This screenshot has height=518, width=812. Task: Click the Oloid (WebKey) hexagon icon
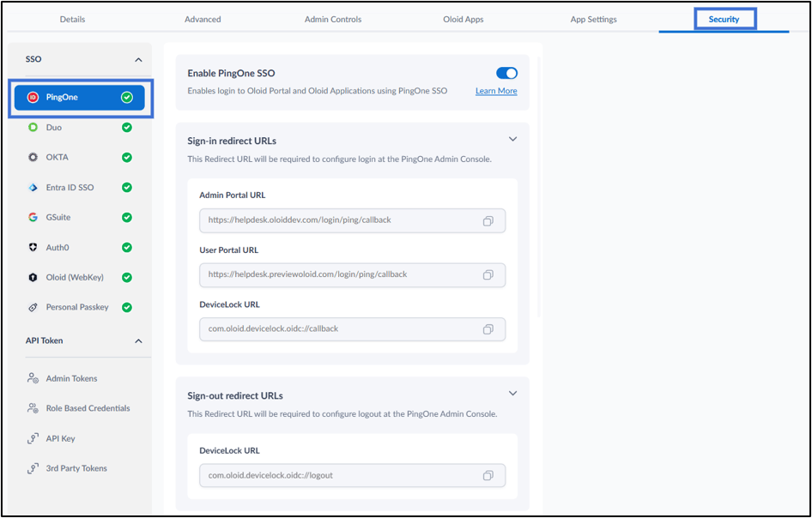click(x=33, y=277)
